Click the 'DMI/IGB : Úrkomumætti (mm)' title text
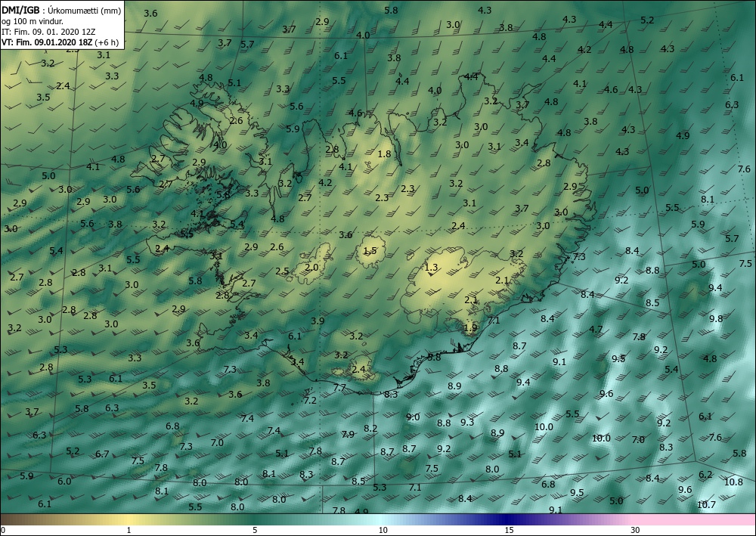 pyautogui.click(x=61, y=11)
